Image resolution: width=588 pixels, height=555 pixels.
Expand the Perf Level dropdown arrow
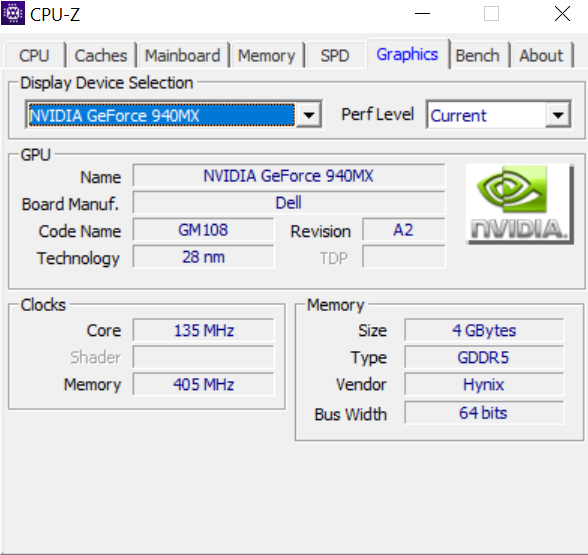558,115
